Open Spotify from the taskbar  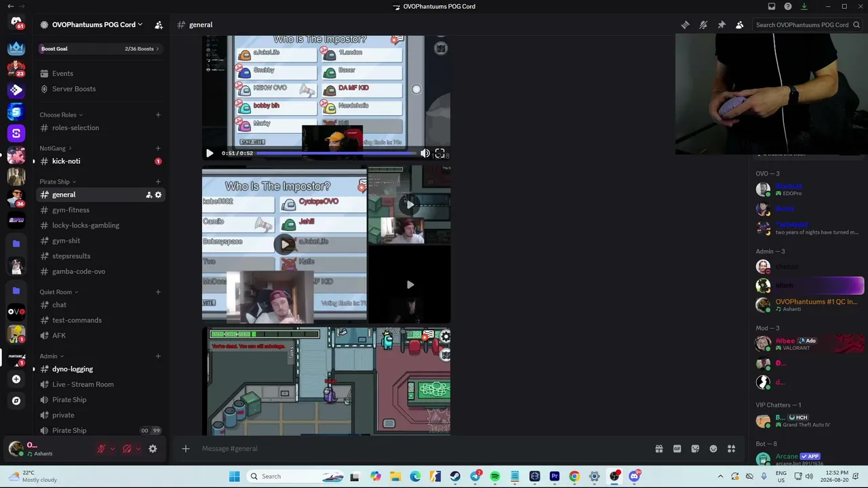tap(495, 476)
